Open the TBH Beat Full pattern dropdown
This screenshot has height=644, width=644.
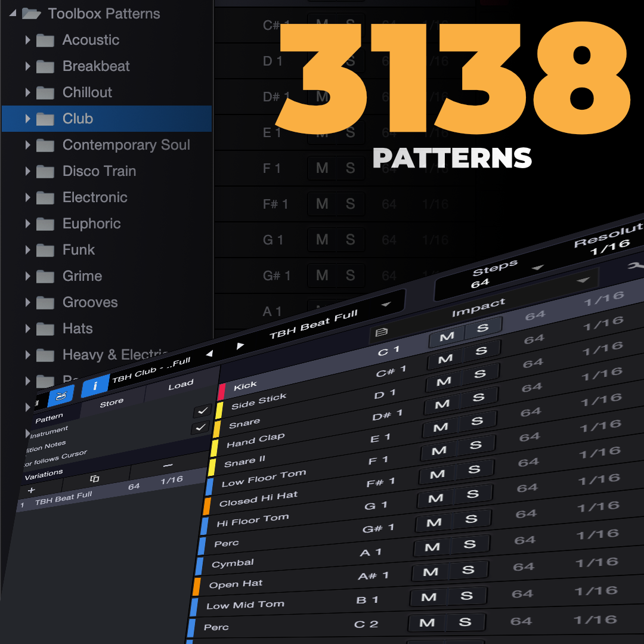pos(386,304)
